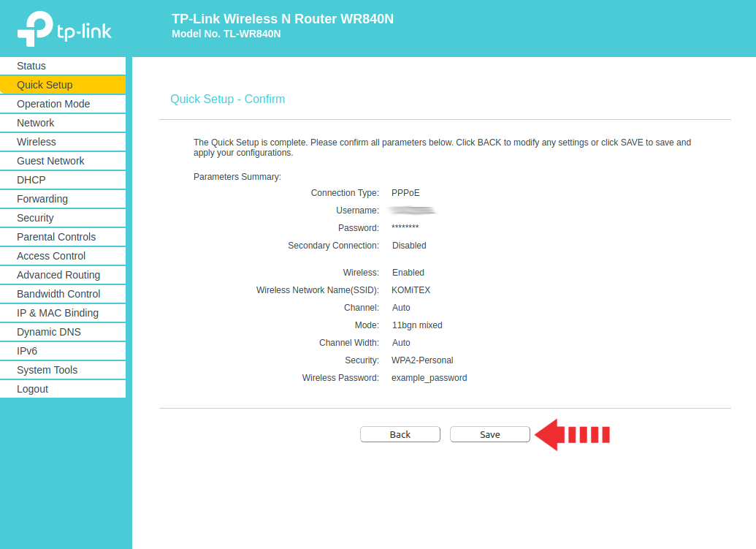Screen dimensions: 756x549
Task: Click the KOMiTEX SSID value
Action: (x=411, y=290)
